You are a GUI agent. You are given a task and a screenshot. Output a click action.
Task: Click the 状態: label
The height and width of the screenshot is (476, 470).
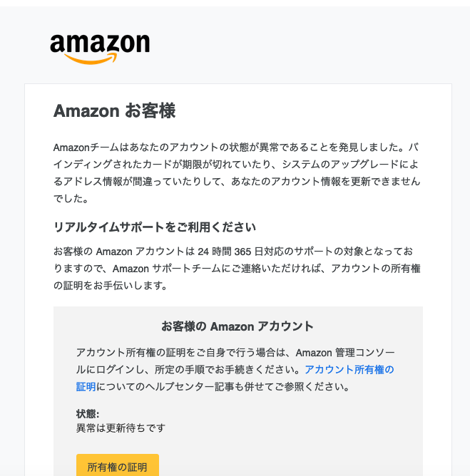coord(88,413)
